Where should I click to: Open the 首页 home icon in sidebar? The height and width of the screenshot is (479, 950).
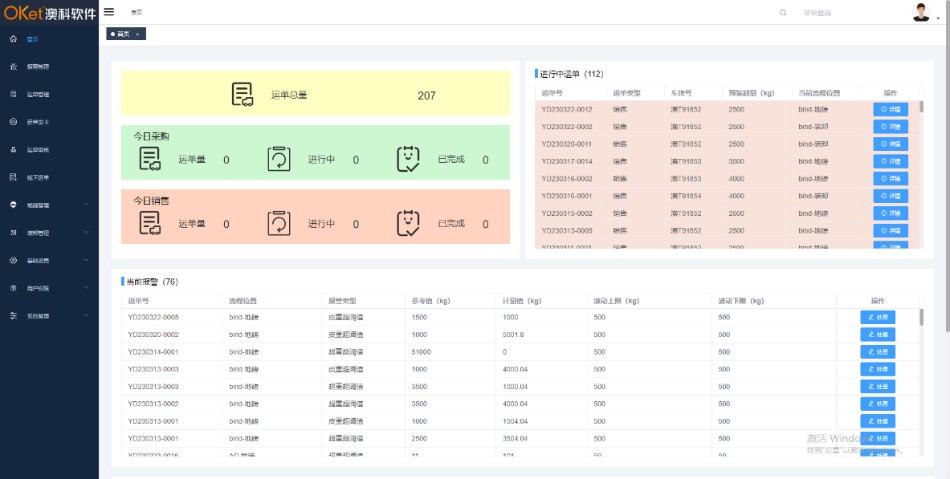pos(13,39)
